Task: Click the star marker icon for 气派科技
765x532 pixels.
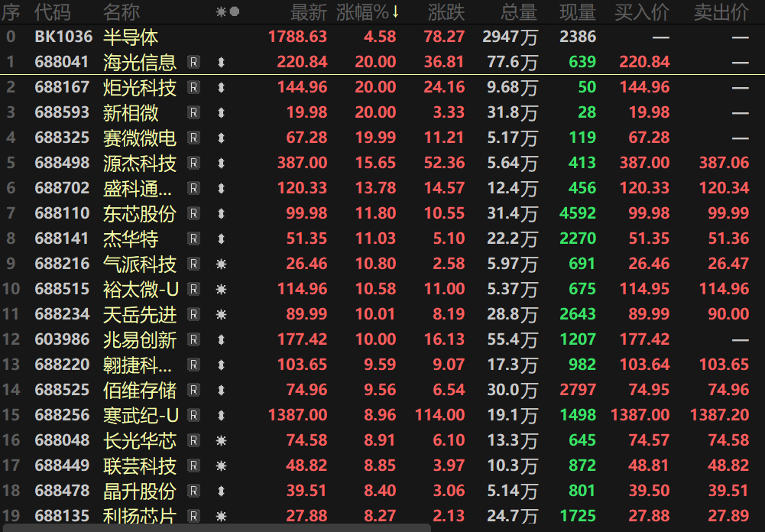Action: point(221,264)
